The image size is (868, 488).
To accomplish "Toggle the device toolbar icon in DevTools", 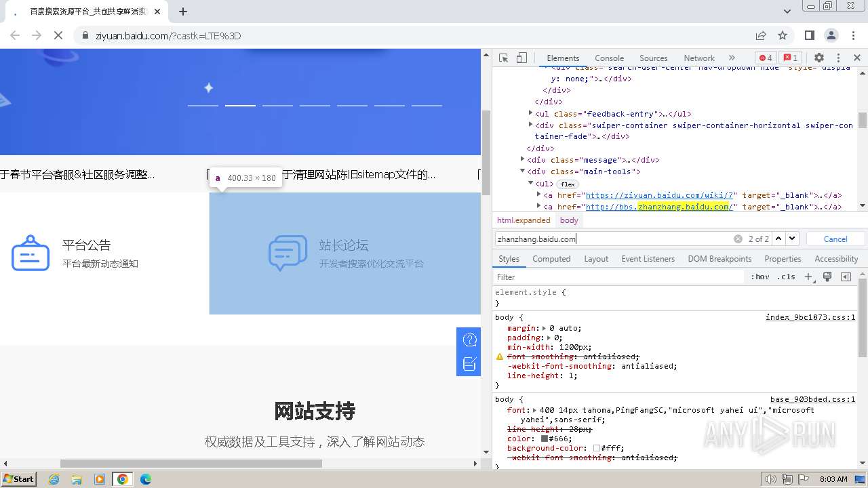I will (521, 58).
